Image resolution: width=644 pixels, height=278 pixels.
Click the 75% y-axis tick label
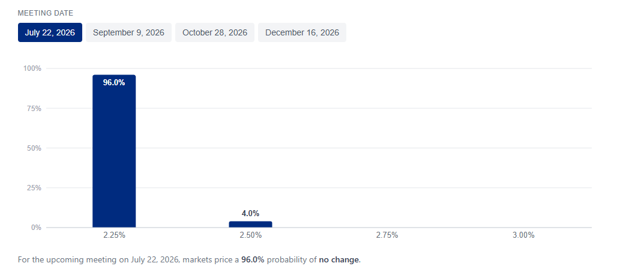pyautogui.click(x=34, y=109)
